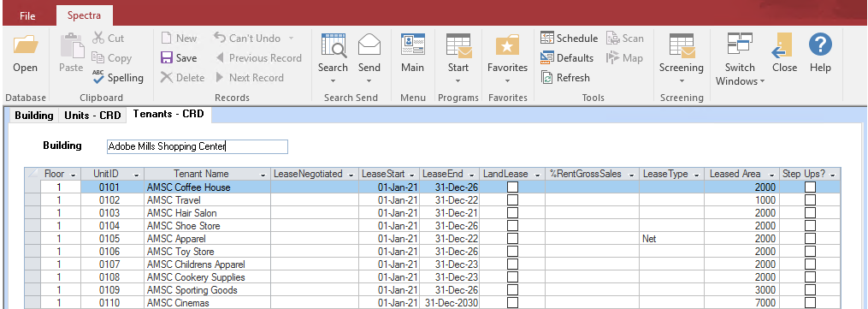Tick LandLease checkbox for AMSC Coffee House

[x=512, y=187]
